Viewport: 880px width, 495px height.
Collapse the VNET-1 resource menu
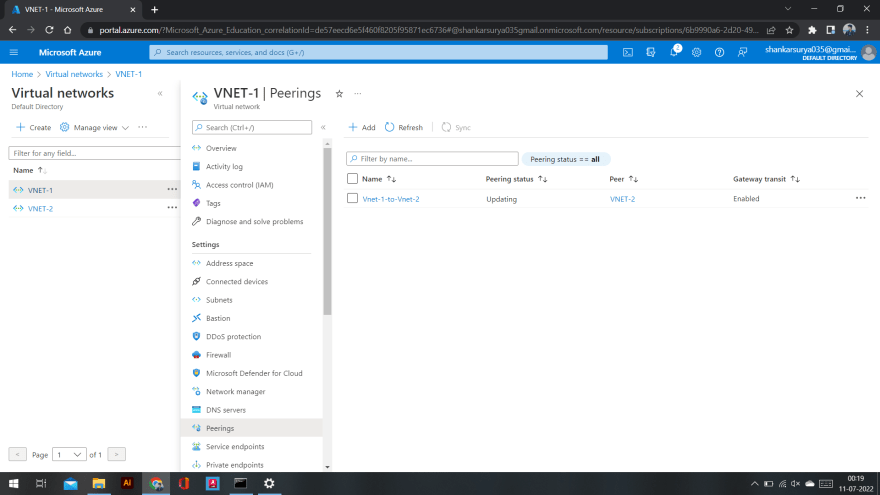(323, 127)
